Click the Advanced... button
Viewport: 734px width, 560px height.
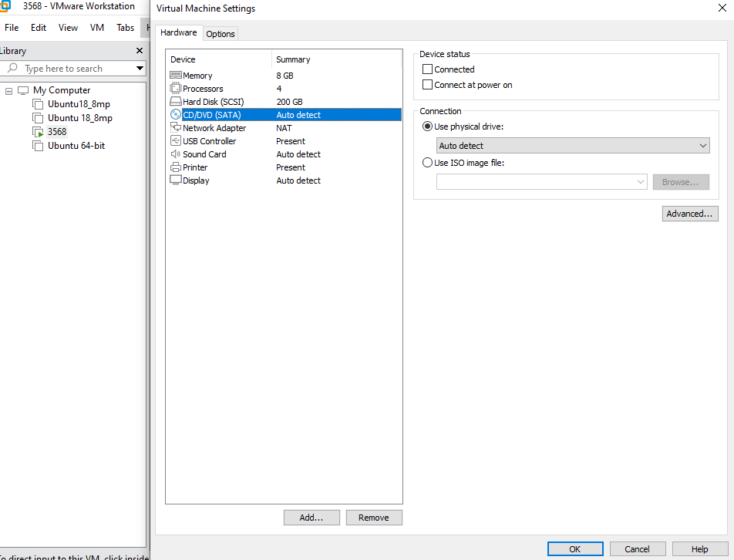[690, 214]
